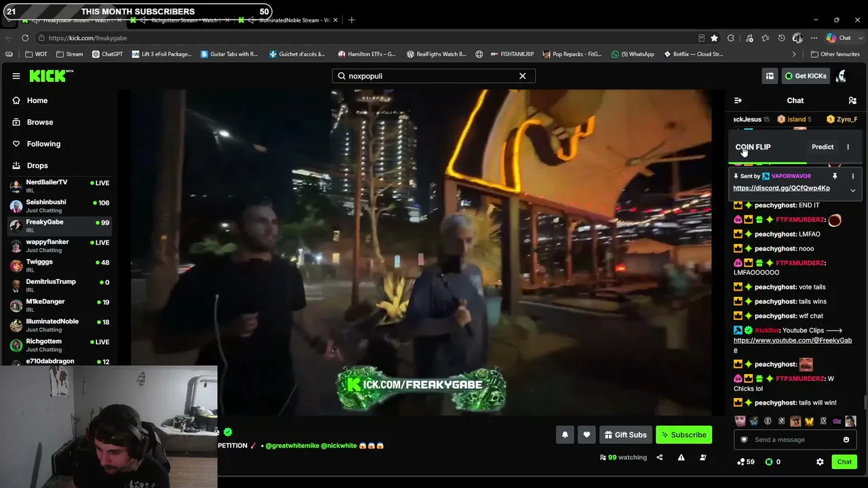
Task: Open Twigggs channel in the sidebar
Action: click(60, 265)
